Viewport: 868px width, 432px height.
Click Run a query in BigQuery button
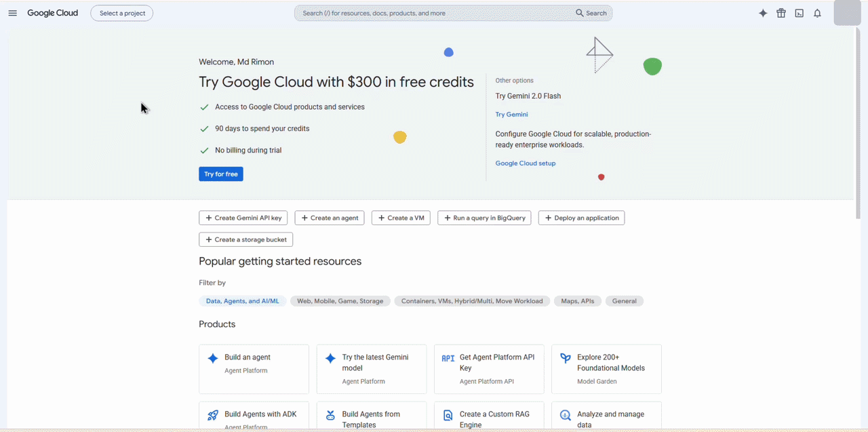[484, 218]
